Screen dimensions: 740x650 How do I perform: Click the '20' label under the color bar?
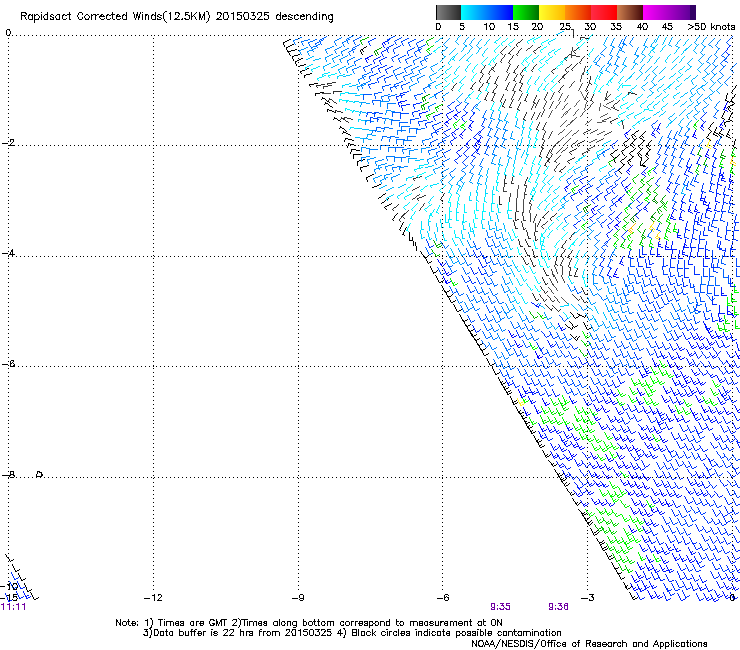537,26
